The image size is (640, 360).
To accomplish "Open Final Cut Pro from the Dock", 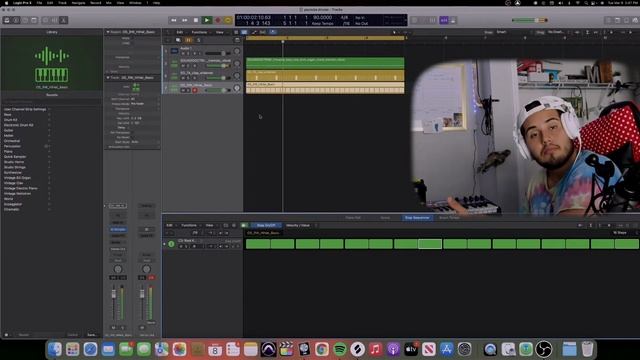I will pos(286,349).
